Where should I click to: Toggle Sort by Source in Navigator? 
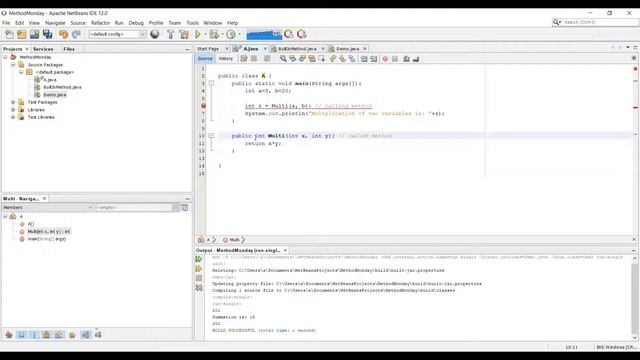tap(98, 335)
